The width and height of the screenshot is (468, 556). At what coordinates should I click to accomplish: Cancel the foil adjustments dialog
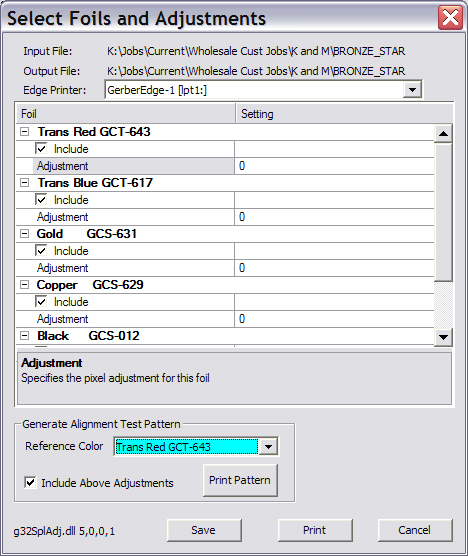415,530
